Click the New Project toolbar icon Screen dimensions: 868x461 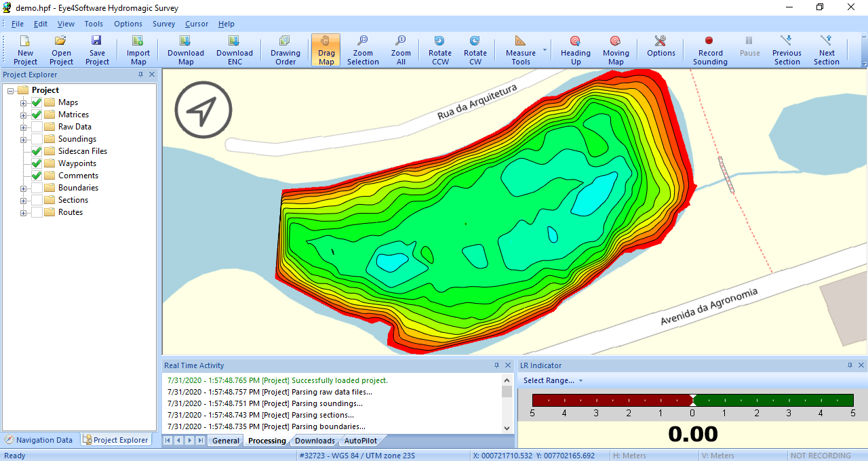[25, 50]
